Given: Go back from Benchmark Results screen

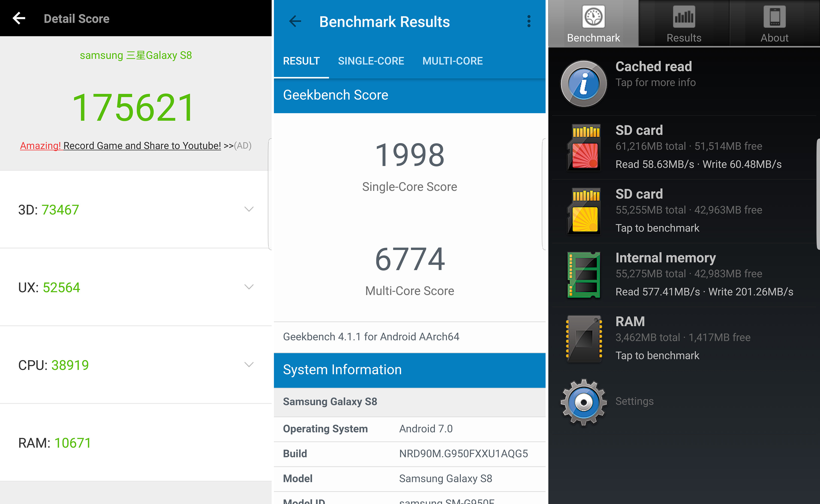Looking at the screenshot, I should [295, 21].
